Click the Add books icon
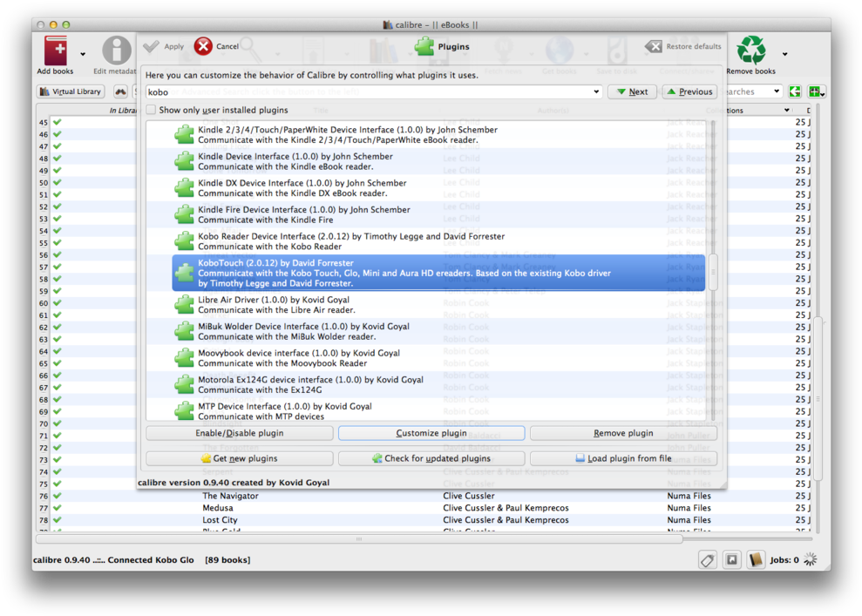The width and height of the screenshot is (862, 616). click(56, 51)
